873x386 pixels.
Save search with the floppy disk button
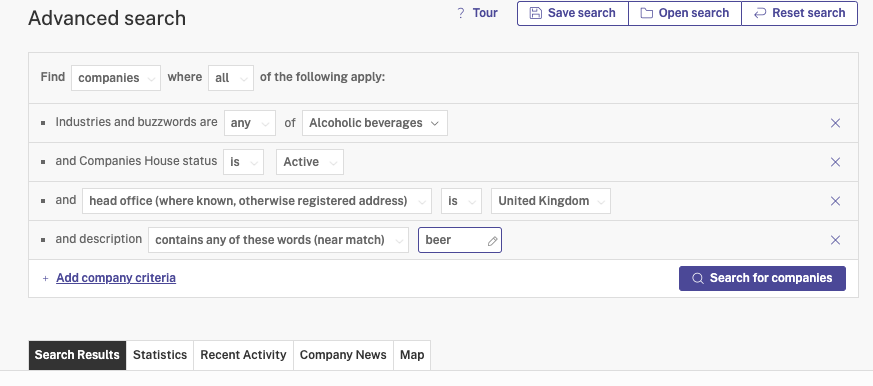573,13
